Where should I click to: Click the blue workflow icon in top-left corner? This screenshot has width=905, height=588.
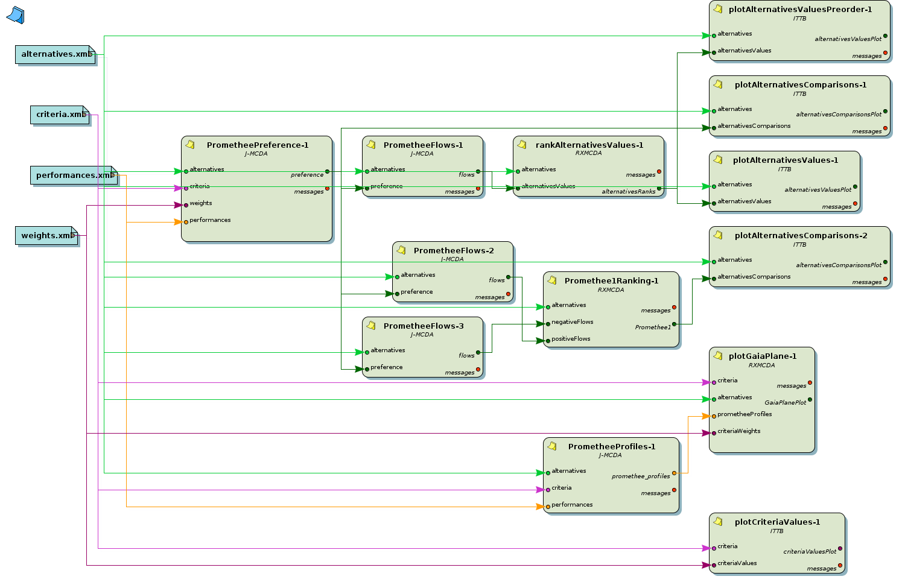click(x=16, y=15)
